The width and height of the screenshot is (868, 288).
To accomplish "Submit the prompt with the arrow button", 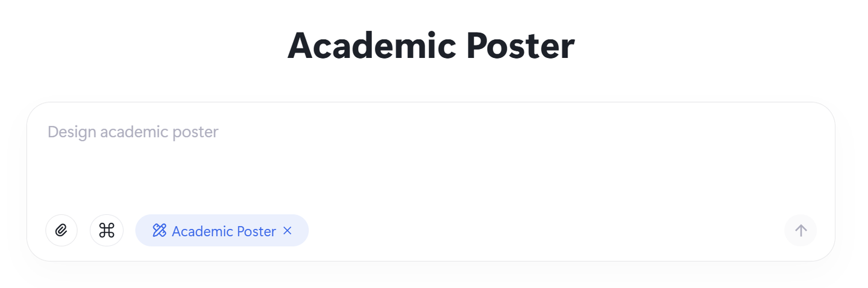I will pyautogui.click(x=800, y=231).
